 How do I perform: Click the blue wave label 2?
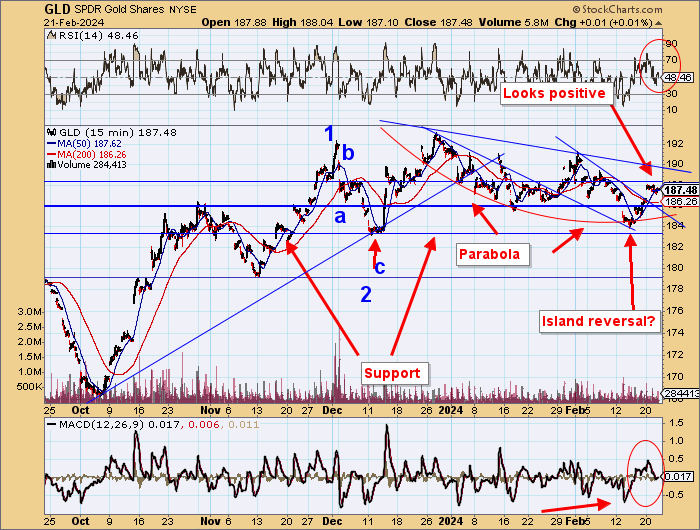coord(366,295)
